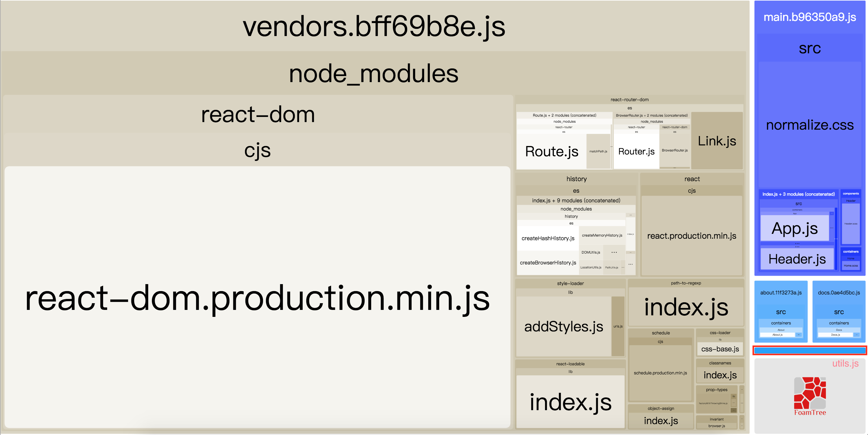Click the Route.js module block
The image size is (868, 435).
click(552, 151)
